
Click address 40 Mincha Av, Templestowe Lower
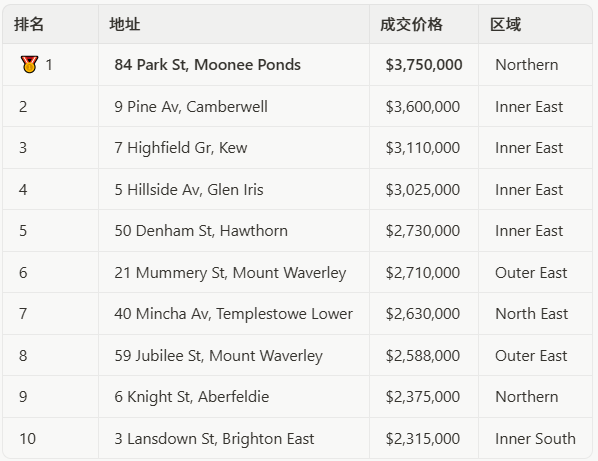coord(233,313)
